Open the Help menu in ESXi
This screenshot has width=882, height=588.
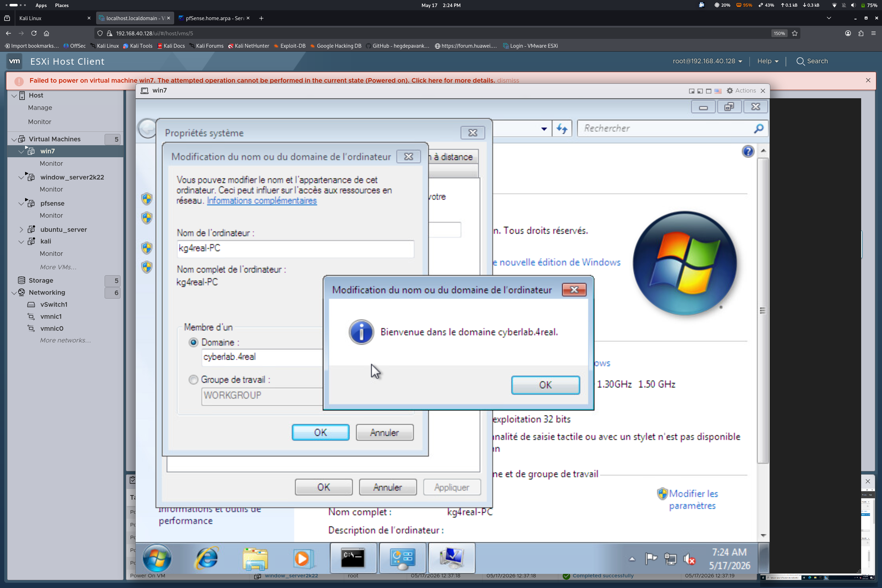pos(768,61)
